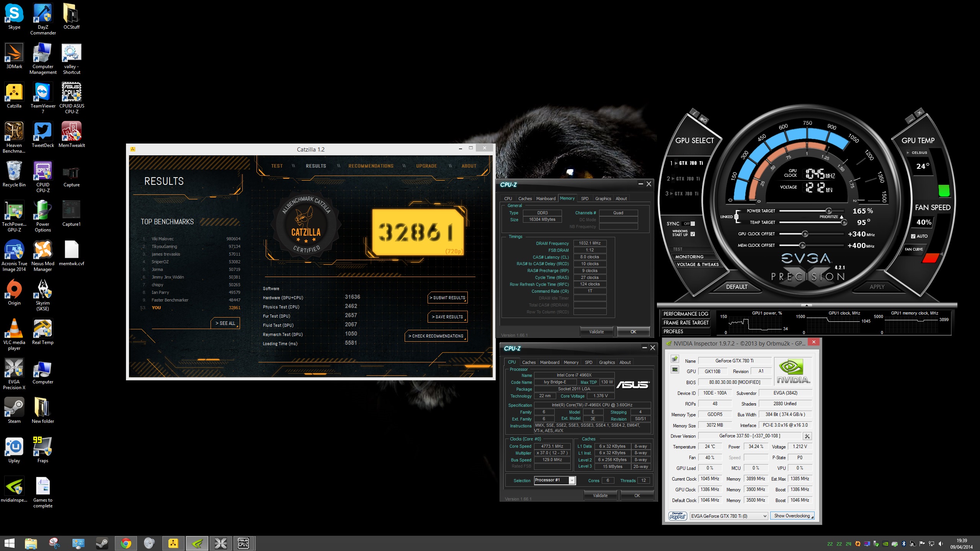Open the Processor #1 selection dropdown
The width and height of the screenshot is (980, 551).
click(572, 480)
